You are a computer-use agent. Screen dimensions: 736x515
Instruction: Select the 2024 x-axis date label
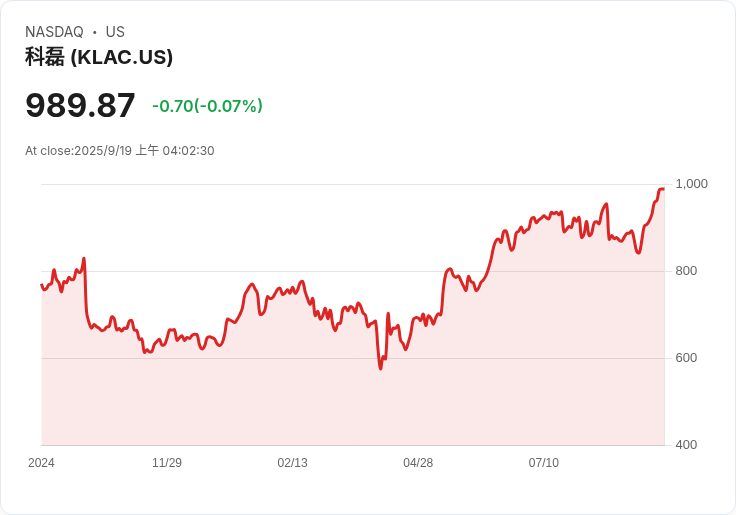42,463
